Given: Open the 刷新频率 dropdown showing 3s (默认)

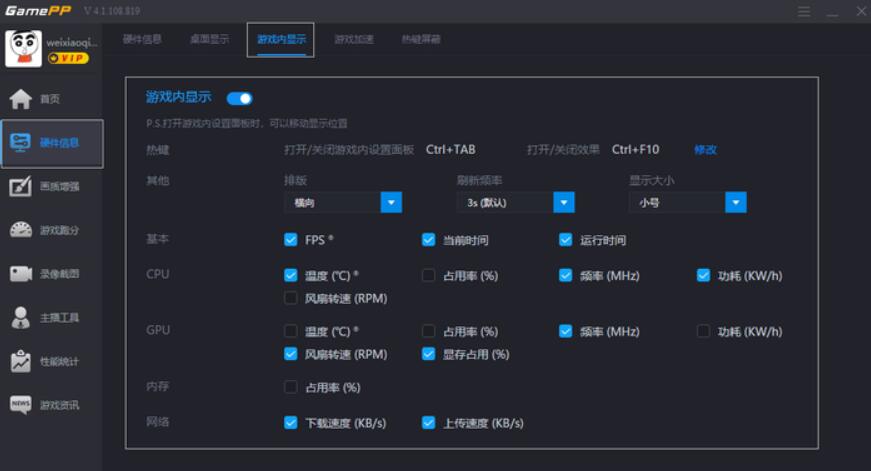Looking at the screenshot, I should (564, 202).
